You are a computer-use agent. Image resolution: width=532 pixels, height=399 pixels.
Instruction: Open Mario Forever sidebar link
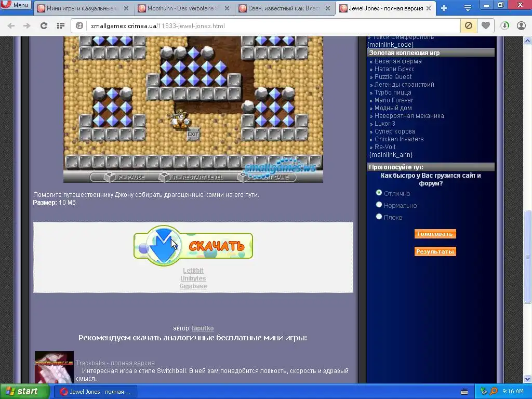click(394, 100)
